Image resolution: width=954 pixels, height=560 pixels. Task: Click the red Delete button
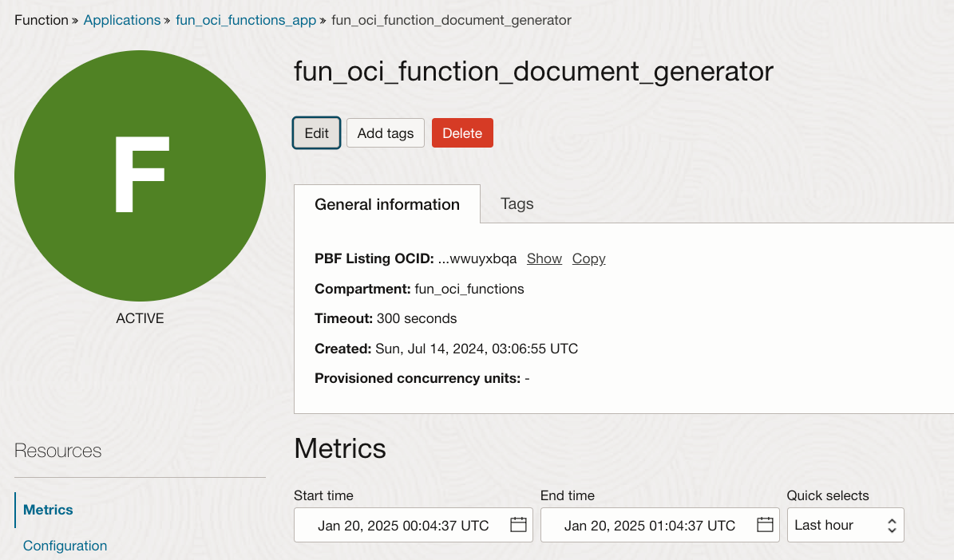tap(462, 133)
